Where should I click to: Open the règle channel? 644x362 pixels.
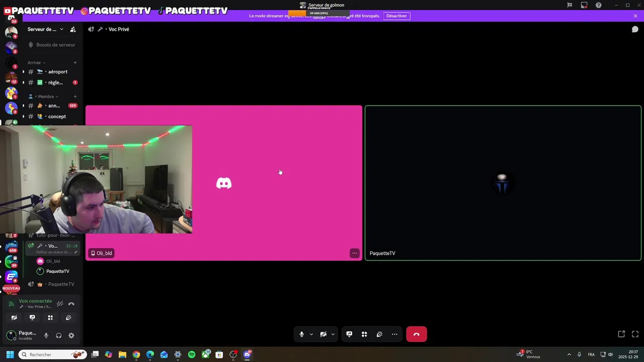click(x=52, y=82)
